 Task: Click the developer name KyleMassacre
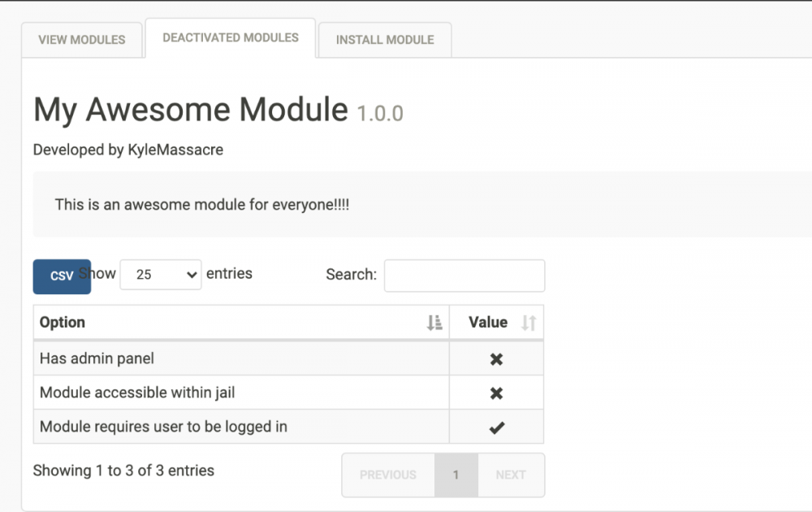[x=175, y=150]
